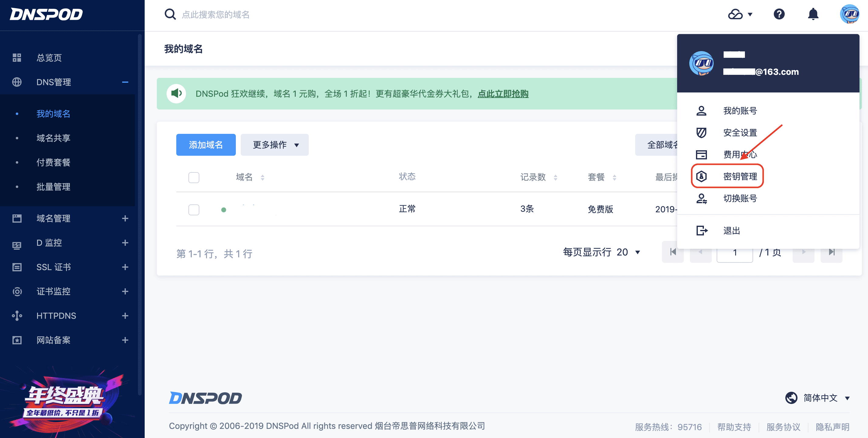Click the 退出 logout icon
868x438 pixels.
(702, 231)
